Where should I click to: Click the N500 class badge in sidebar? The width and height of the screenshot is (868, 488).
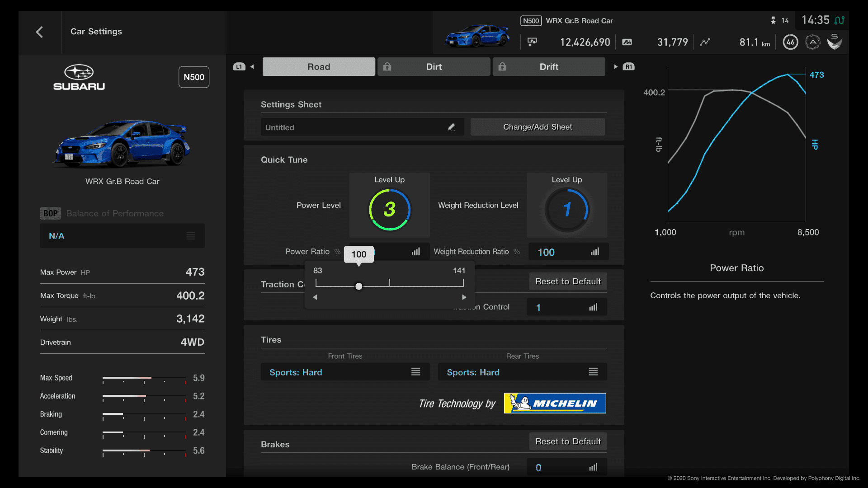(x=194, y=77)
